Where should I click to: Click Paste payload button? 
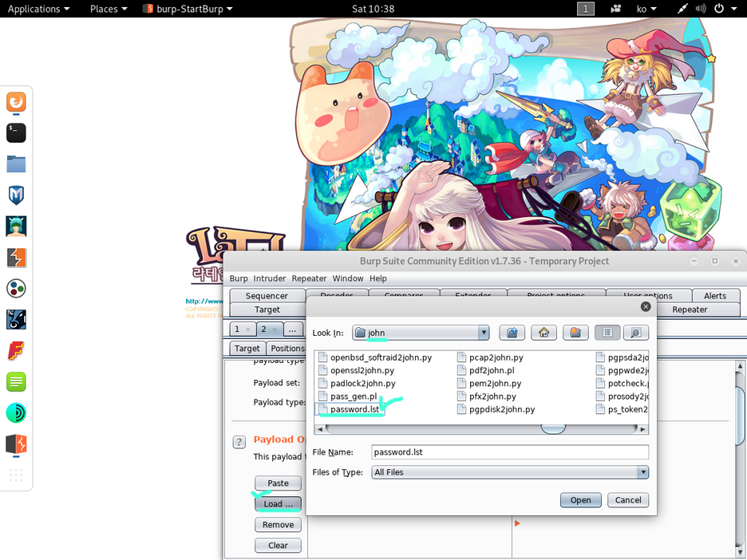[279, 483]
